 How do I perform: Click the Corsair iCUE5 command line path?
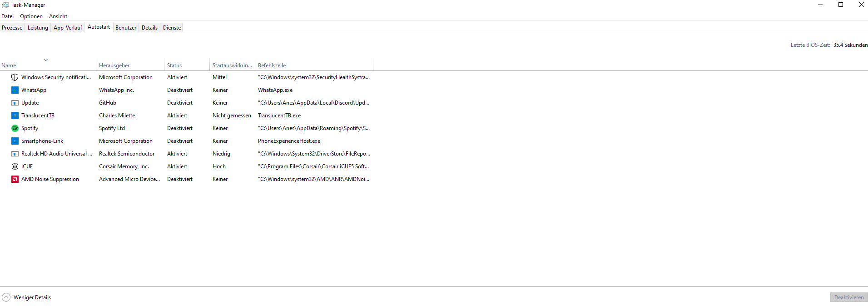pos(313,166)
